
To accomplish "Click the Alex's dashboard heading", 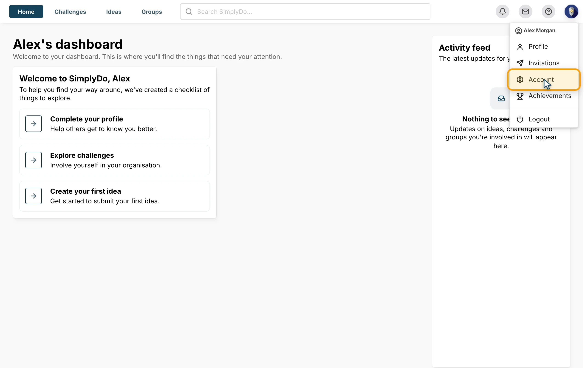I will (x=68, y=44).
